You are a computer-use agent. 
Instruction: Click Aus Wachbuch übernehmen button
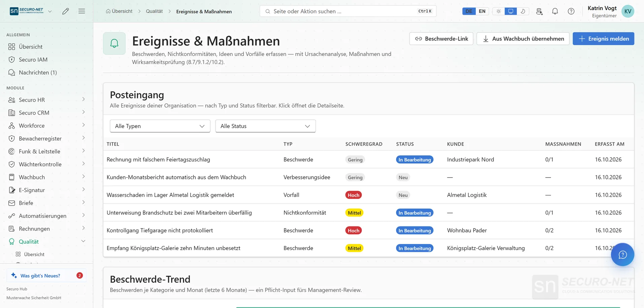coord(523,39)
